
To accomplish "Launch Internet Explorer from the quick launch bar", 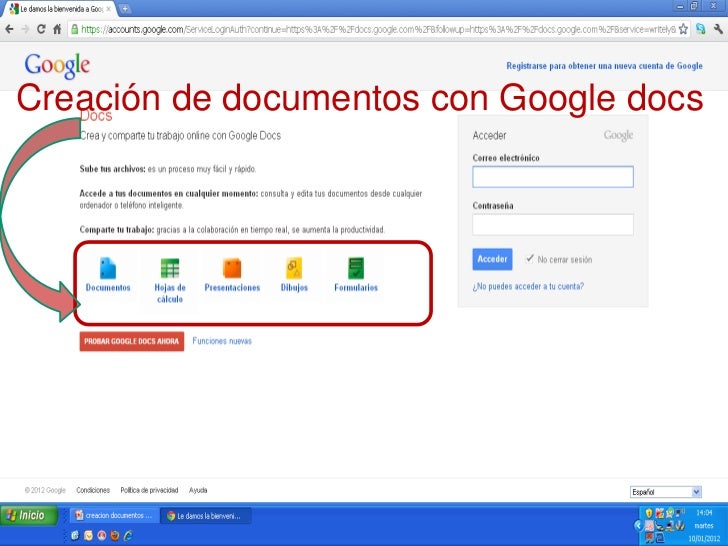I will click(127, 535).
